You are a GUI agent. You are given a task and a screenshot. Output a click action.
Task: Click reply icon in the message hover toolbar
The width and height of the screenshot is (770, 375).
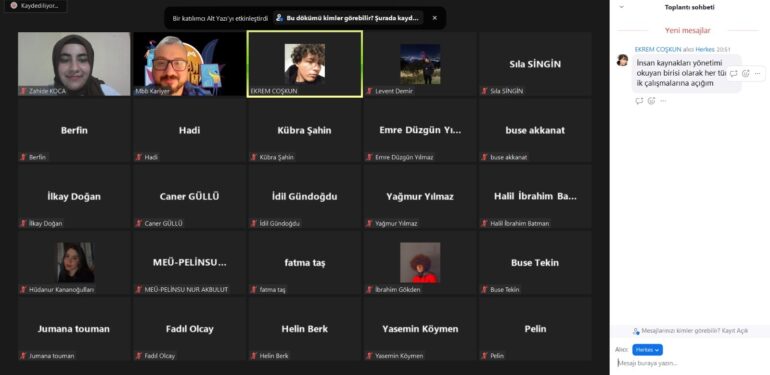pos(734,74)
